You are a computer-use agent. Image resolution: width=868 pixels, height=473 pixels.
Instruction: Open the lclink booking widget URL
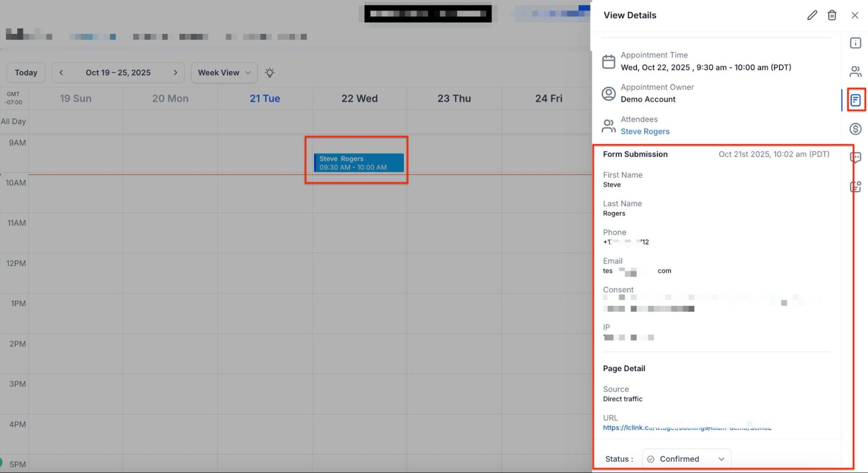click(x=686, y=427)
